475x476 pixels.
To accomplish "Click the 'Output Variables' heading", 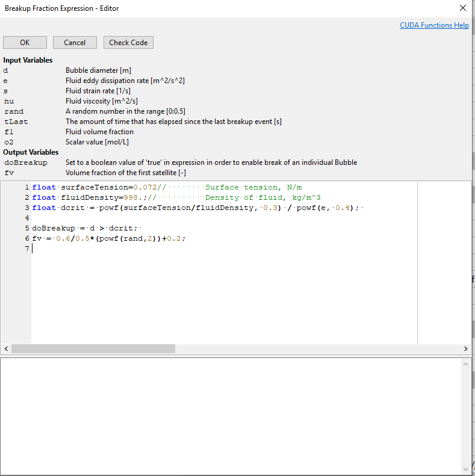I will point(31,152).
